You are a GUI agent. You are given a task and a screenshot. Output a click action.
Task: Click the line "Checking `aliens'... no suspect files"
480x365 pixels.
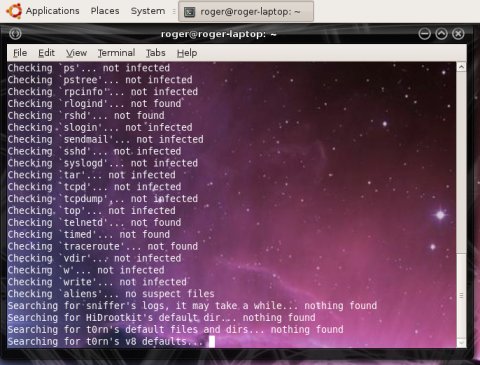point(111,294)
